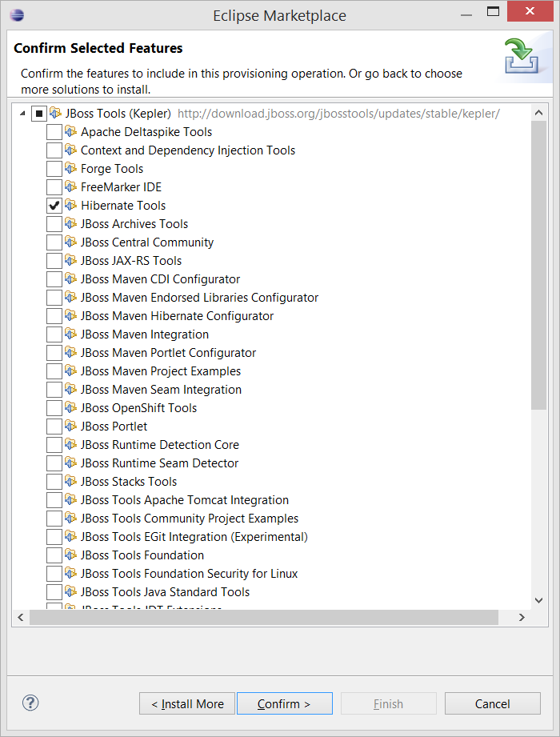Click the FreeMarker IDE feature icon
Image resolution: width=560 pixels, height=737 pixels.
point(70,186)
